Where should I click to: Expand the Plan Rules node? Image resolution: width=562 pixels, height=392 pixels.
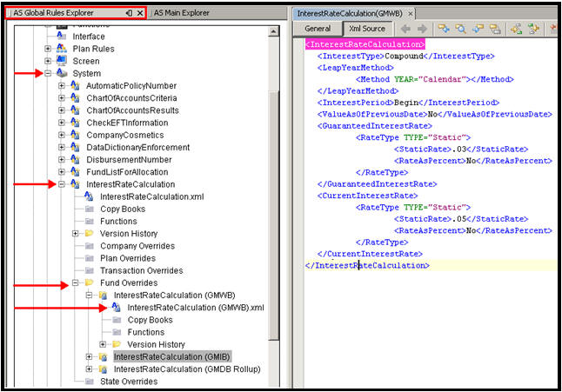point(48,49)
